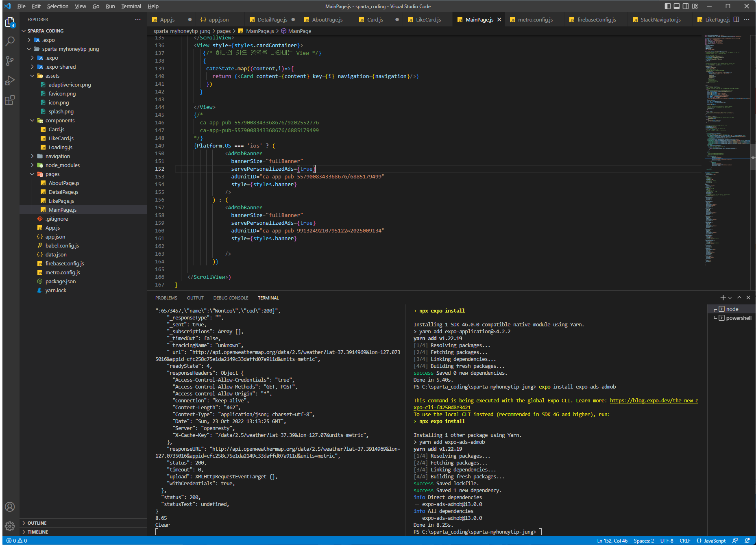Open Customize Layout options
This screenshot has height=545, width=756.
tap(695, 6)
